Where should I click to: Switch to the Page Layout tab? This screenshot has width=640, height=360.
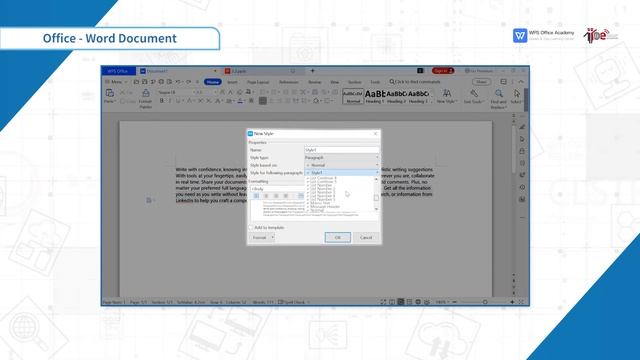pyautogui.click(x=258, y=82)
